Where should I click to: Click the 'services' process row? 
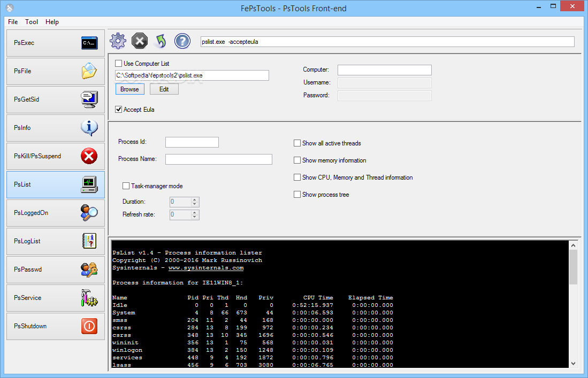(x=253, y=358)
